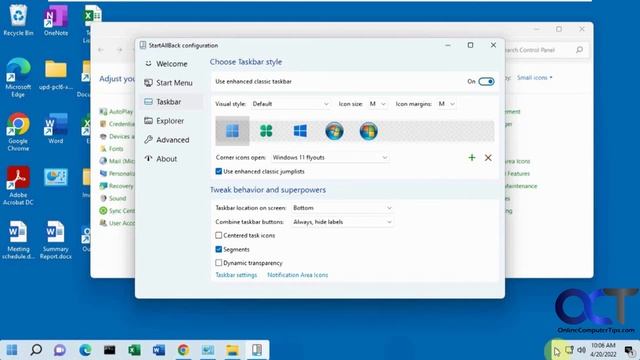Uncheck the Segments checkbox
The image size is (640, 360).
[218, 249]
